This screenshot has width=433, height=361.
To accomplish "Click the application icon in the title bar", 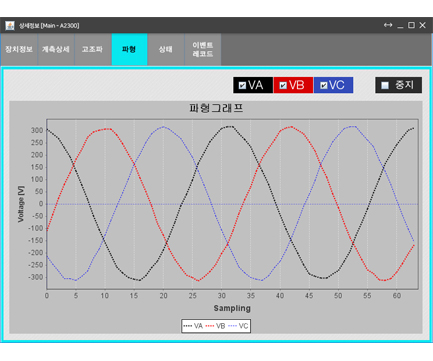I will point(10,25).
